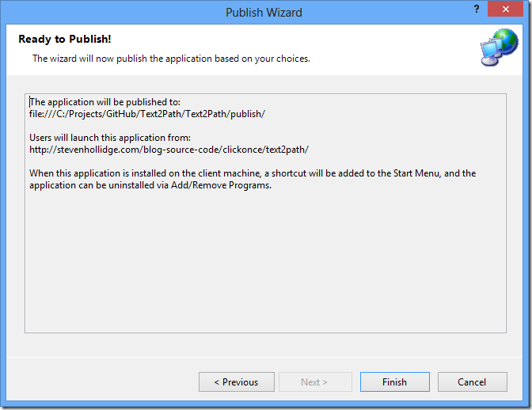The width and height of the screenshot is (532, 410).
Task: Click the Finish button to publish
Action: [394, 382]
